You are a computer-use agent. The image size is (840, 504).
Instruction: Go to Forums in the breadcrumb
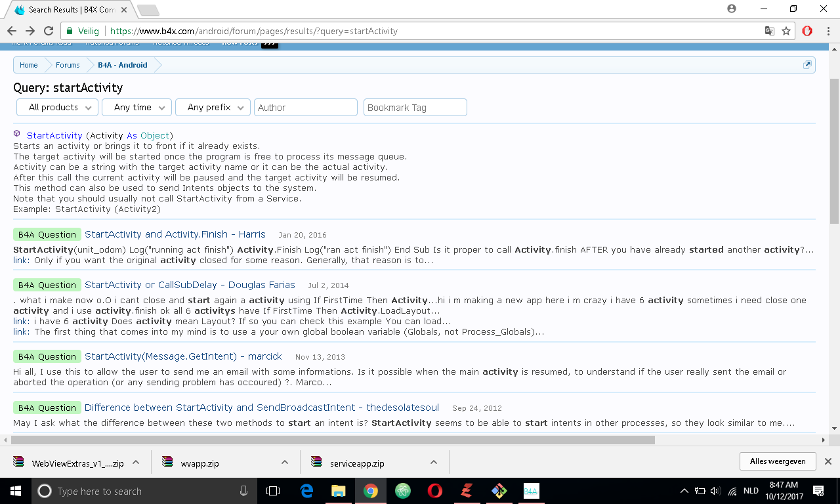[68, 65]
